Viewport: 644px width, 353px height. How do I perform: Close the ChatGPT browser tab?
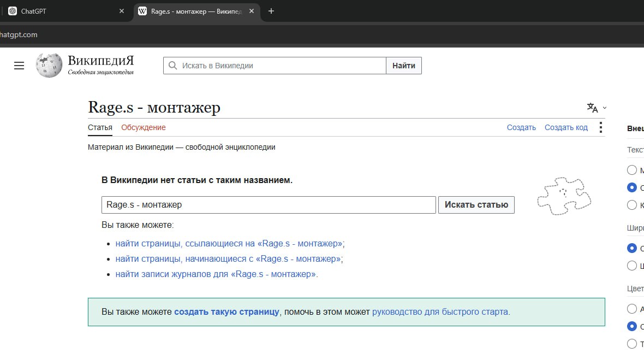pos(122,11)
